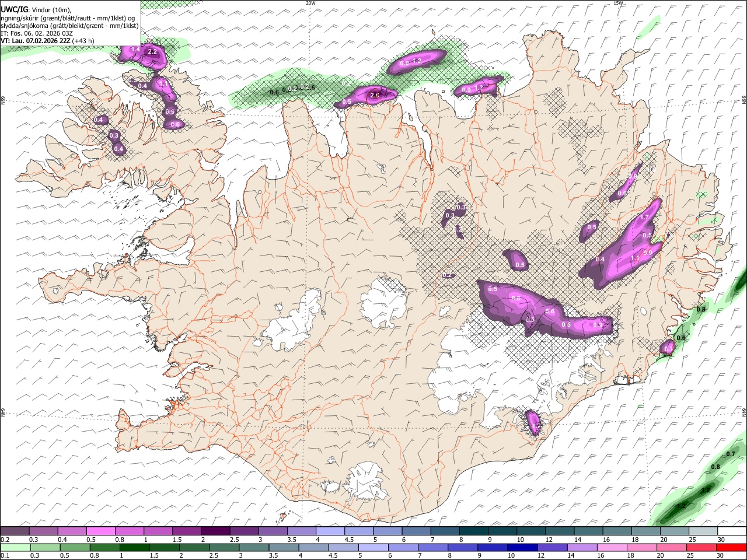Click the "UWC/IG" title text

pos(14,9)
